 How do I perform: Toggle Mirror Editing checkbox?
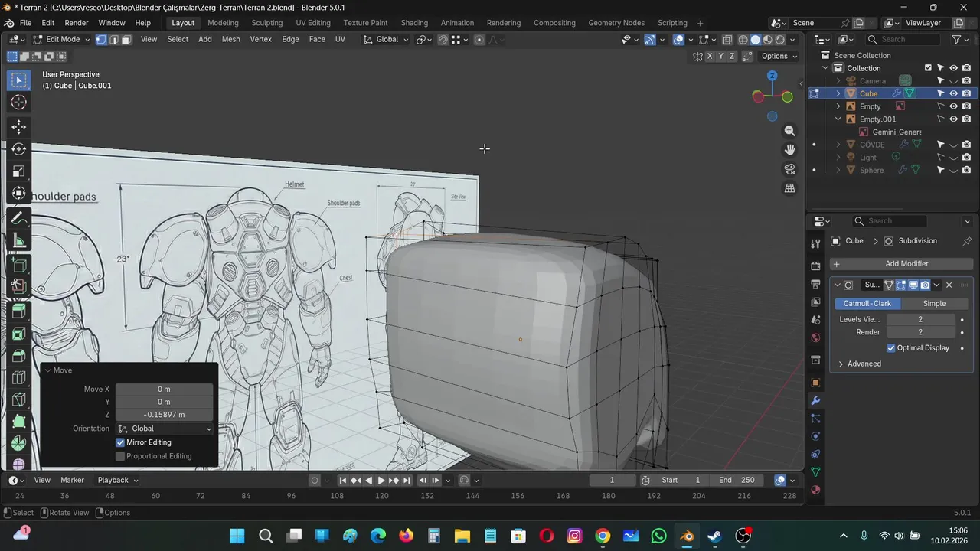coord(120,442)
